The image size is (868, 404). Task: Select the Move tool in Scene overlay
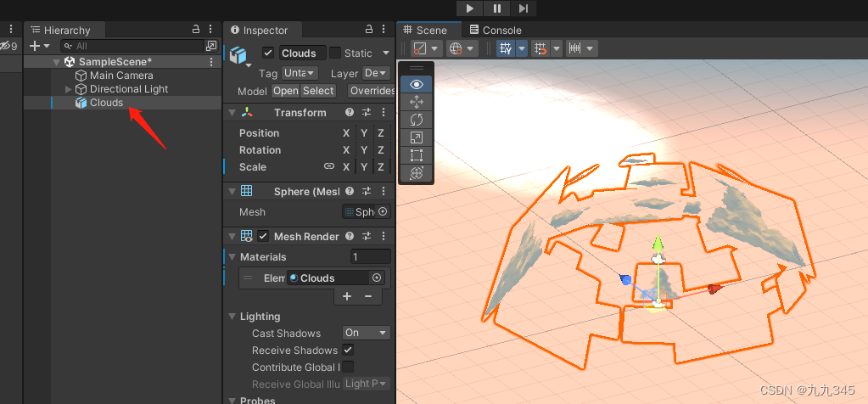[x=417, y=102]
